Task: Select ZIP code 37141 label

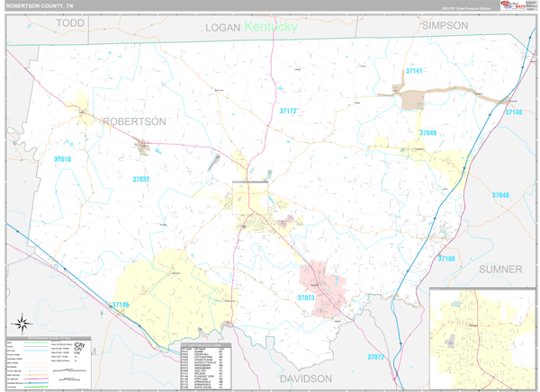Action: click(414, 70)
